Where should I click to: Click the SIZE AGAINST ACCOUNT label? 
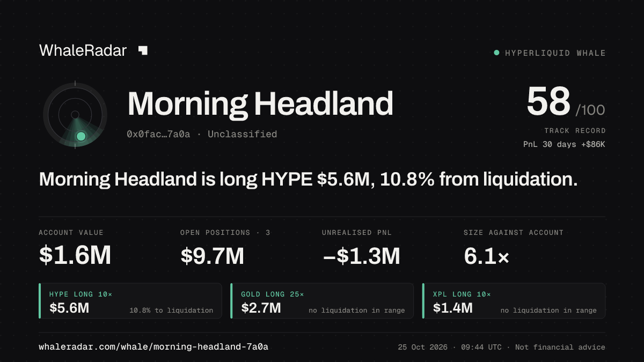point(514,233)
